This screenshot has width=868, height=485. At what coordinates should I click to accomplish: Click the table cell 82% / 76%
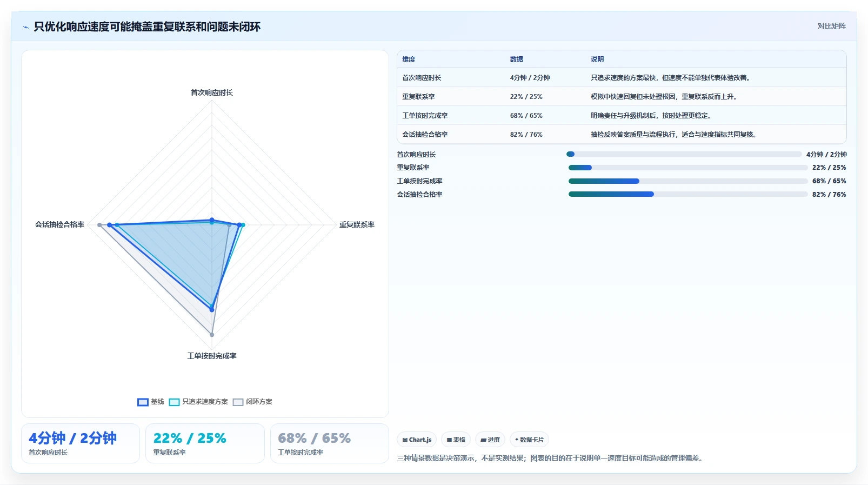click(526, 135)
